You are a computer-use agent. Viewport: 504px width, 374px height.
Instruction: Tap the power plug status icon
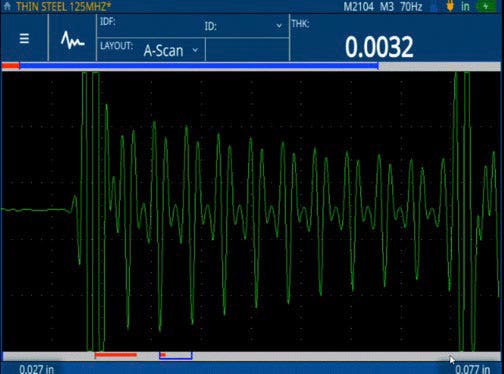[450, 6]
